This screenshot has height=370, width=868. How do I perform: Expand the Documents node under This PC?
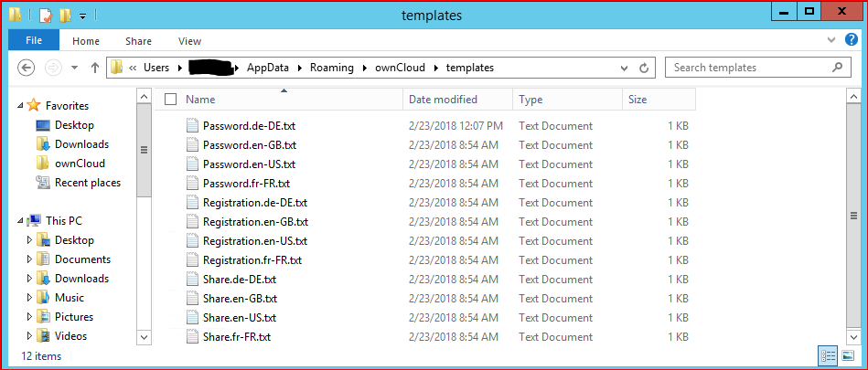point(30,259)
